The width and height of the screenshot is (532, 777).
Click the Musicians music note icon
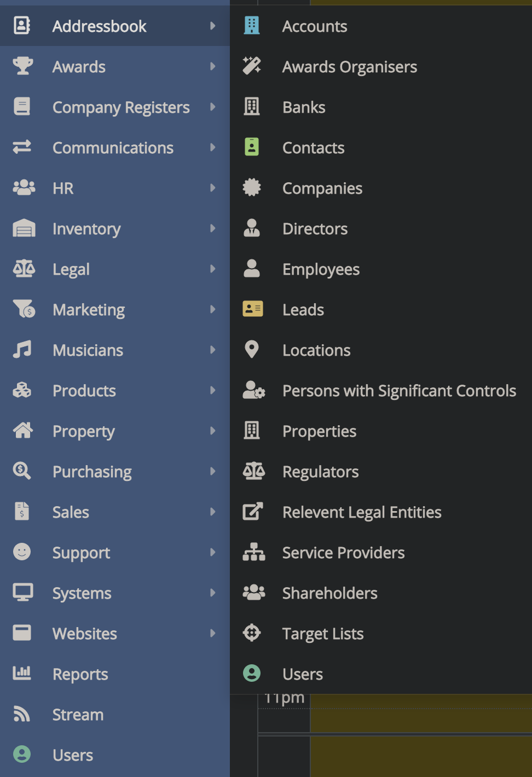(x=22, y=350)
